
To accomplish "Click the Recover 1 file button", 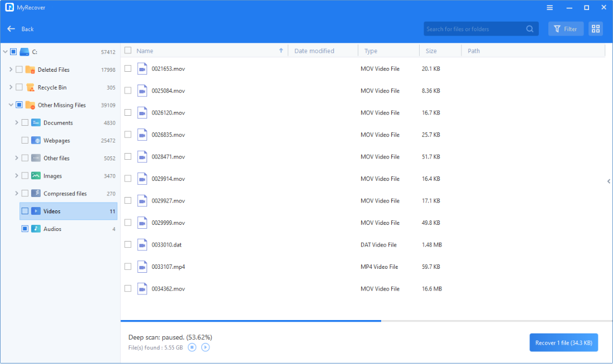I will coord(563,343).
